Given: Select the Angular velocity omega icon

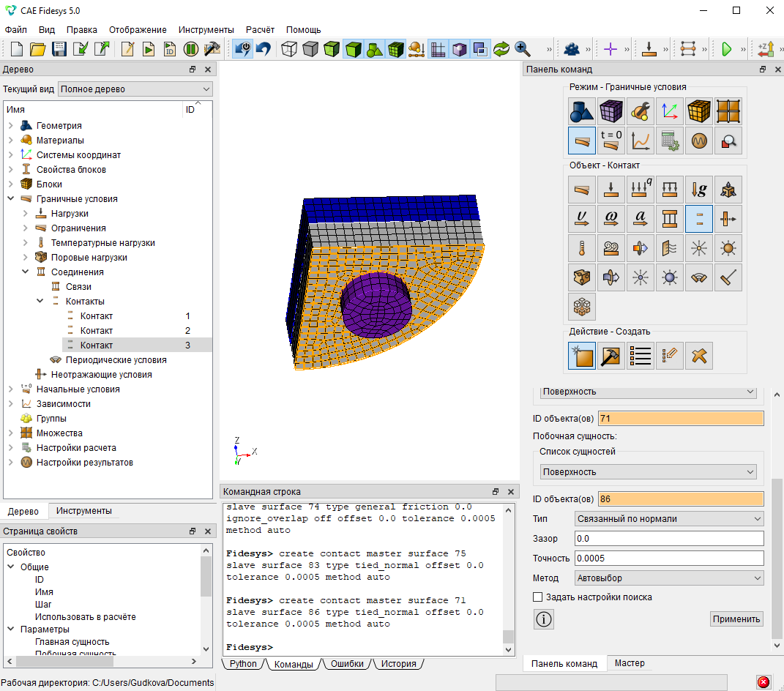Looking at the screenshot, I should coord(611,219).
